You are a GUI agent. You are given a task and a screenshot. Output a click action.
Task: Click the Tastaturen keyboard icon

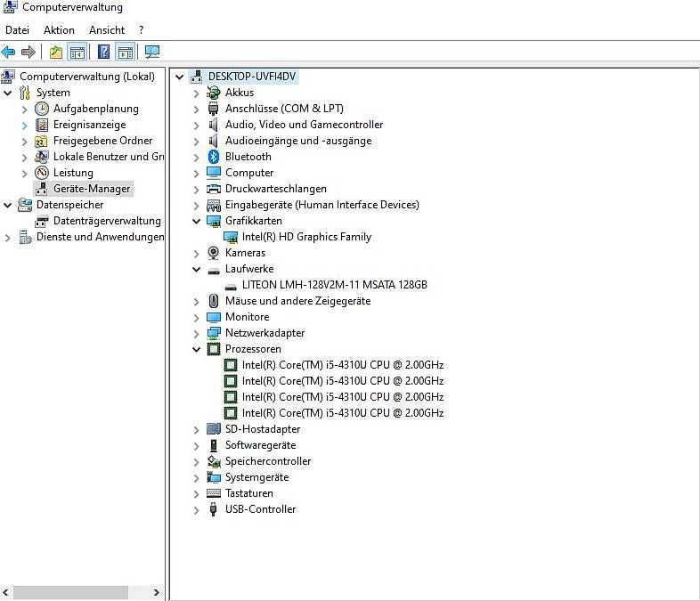coord(214,493)
